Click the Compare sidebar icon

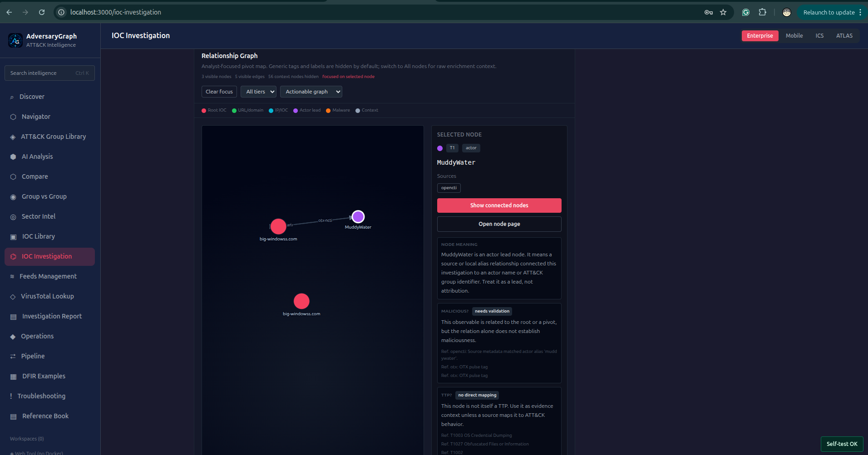[x=13, y=177]
